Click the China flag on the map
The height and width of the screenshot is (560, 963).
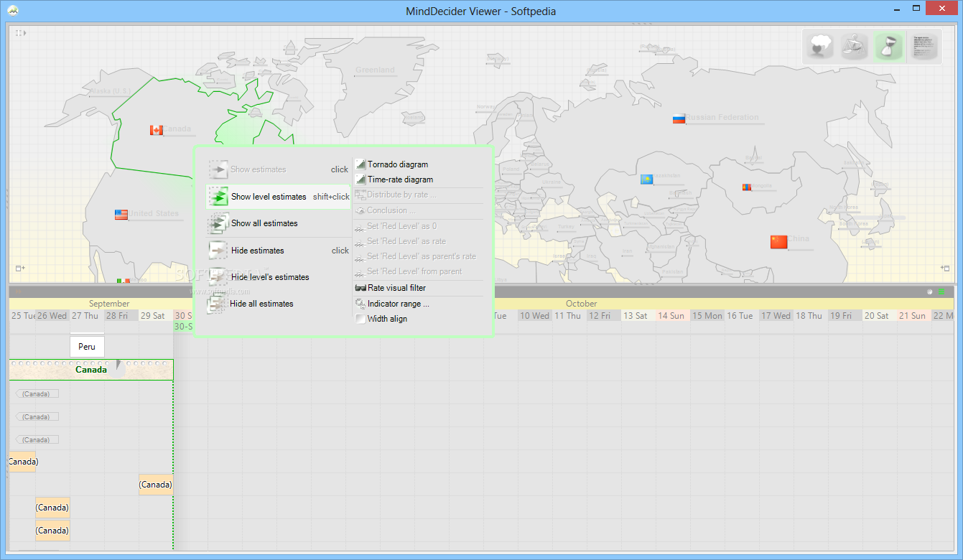point(778,242)
